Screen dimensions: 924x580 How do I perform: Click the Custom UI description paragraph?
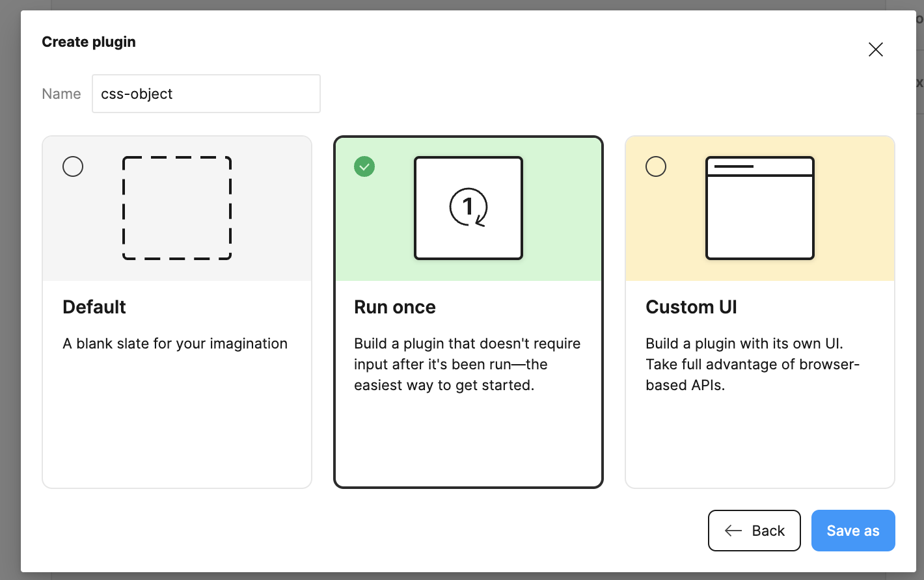753,364
